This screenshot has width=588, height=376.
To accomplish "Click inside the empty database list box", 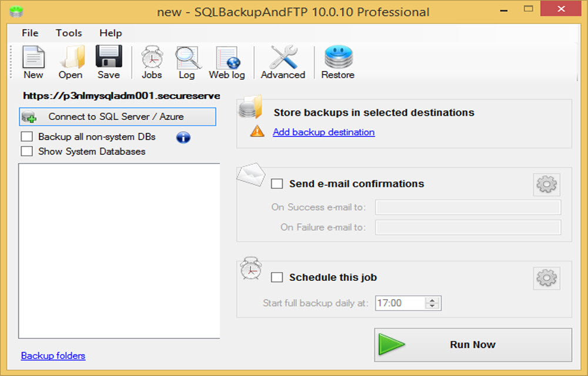I will click(119, 251).
